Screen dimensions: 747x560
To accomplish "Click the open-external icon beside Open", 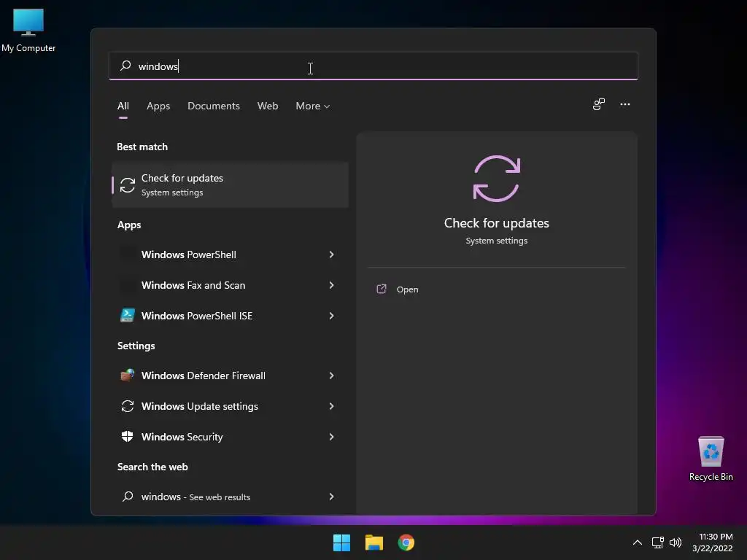I will (x=382, y=289).
